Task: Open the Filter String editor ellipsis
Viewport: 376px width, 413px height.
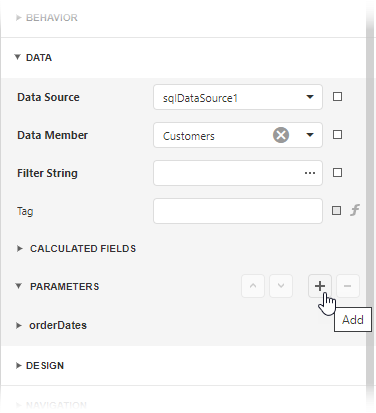Action: [x=310, y=173]
